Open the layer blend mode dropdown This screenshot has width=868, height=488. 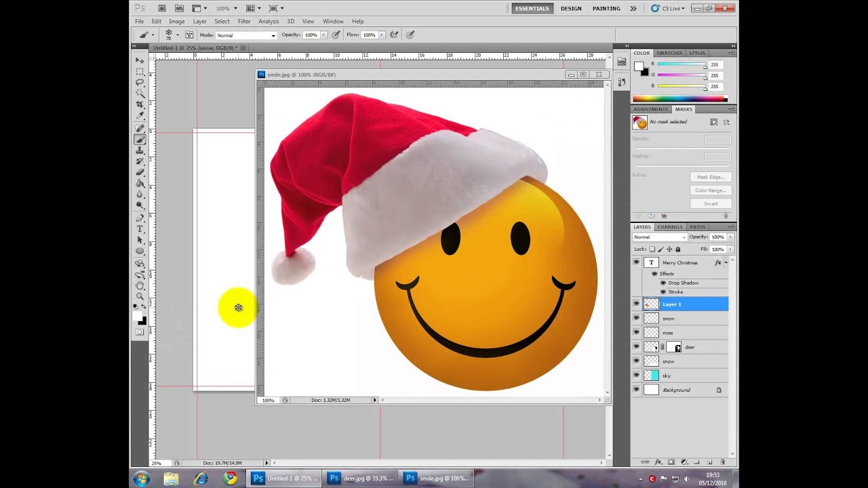pos(660,237)
